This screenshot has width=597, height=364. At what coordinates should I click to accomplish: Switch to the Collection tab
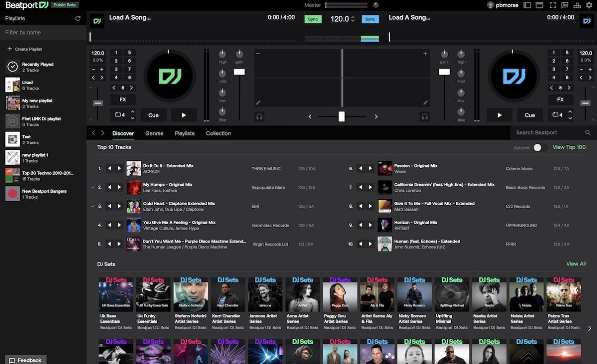point(218,133)
